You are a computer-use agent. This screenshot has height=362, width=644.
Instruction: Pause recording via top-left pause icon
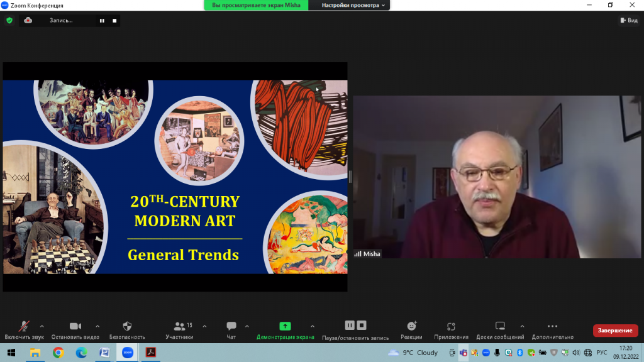point(102,21)
